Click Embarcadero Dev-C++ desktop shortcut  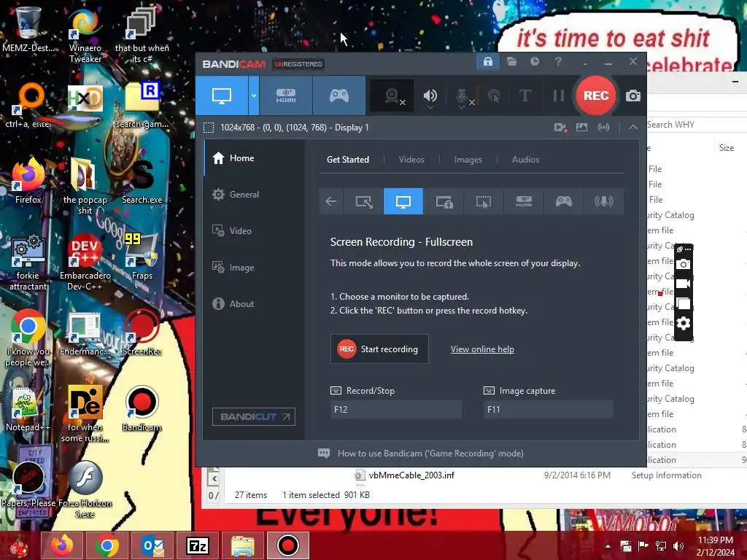(85, 262)
